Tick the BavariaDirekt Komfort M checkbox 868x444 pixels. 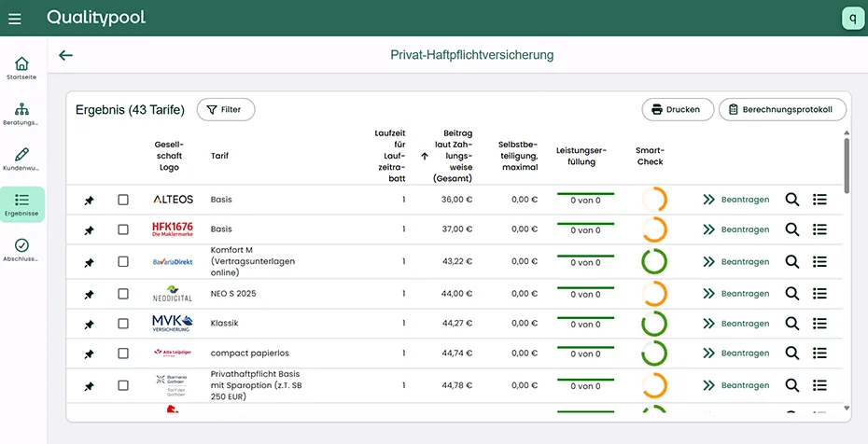[x=123, y=261]
